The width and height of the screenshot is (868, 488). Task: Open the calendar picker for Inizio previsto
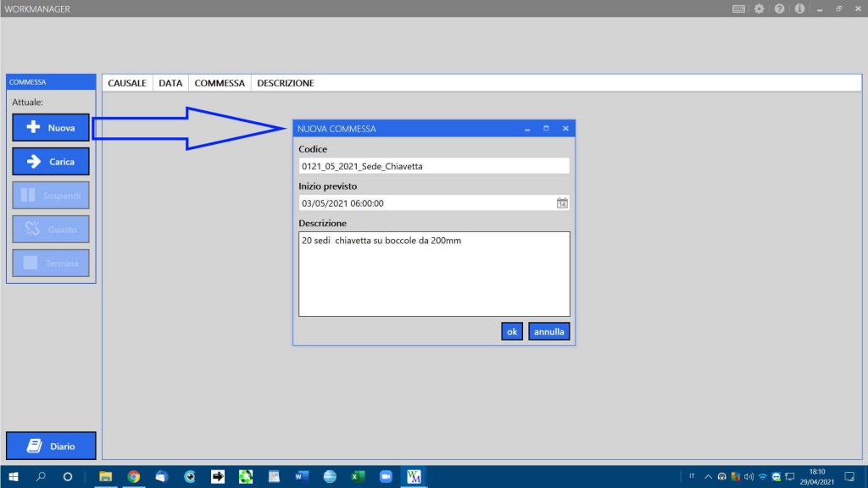tap(562, 203)
